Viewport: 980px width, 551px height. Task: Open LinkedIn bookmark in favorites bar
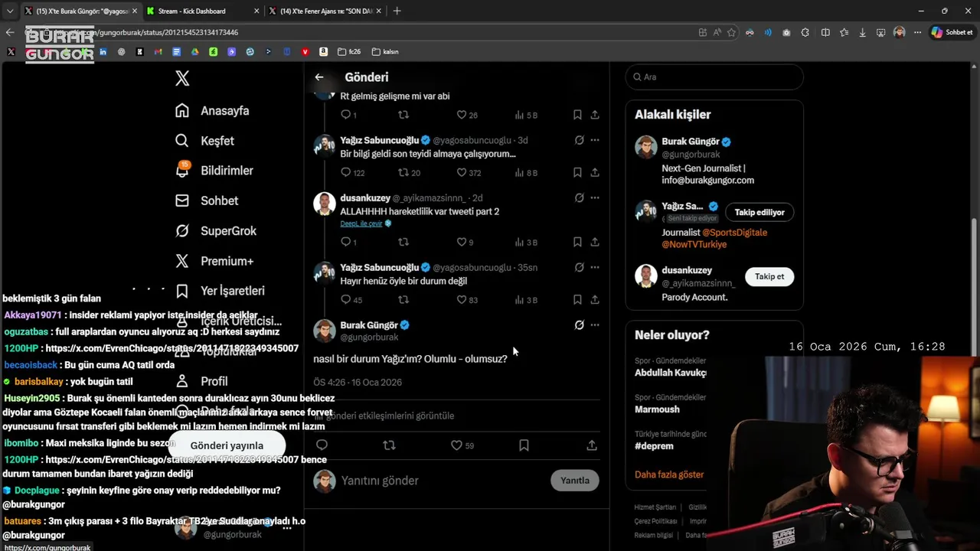tap(103, 52)
